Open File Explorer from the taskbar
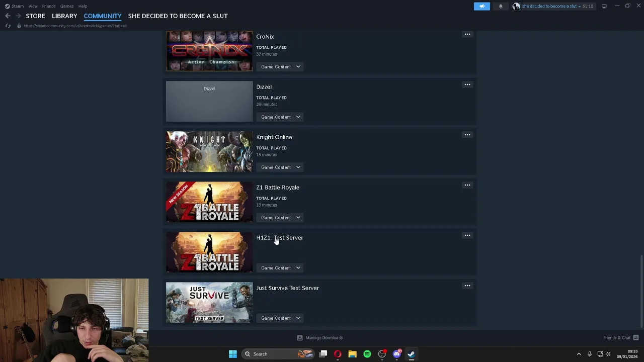This screenshot has width=644, height=362. (352, 354)
